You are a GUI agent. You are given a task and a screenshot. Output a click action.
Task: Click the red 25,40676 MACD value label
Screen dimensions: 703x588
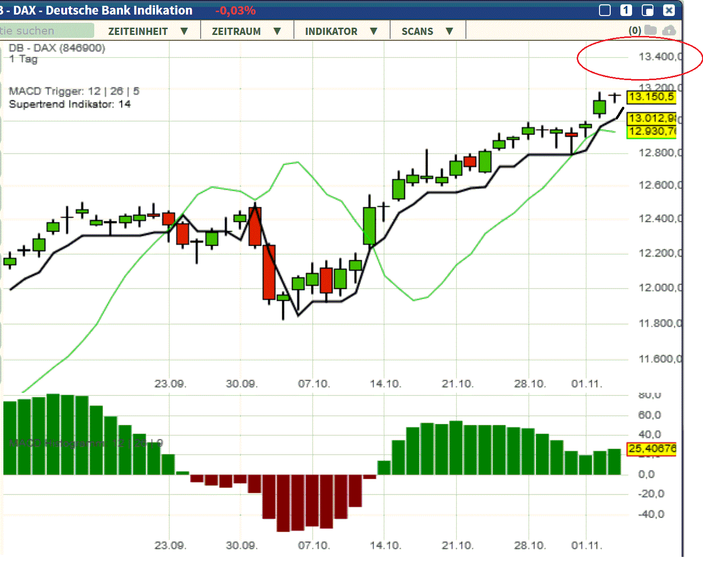click(651, 449)
